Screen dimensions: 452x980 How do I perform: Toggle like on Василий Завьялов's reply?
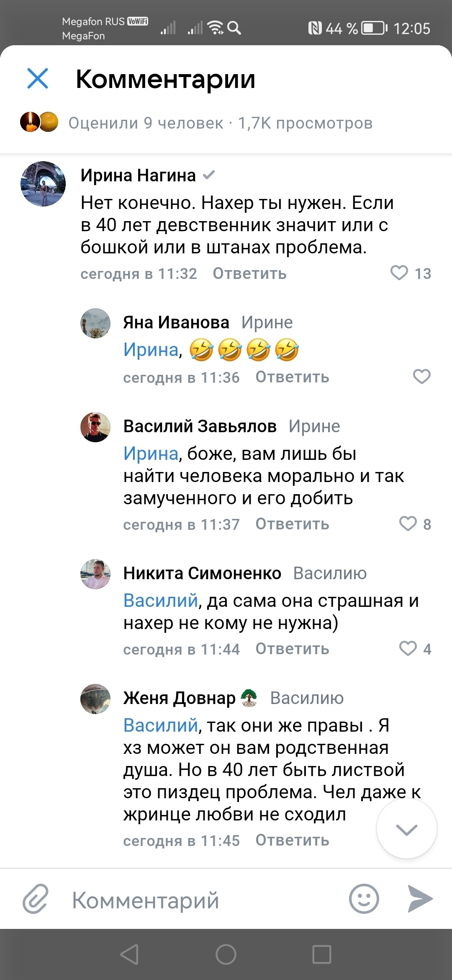click(408, 524)
